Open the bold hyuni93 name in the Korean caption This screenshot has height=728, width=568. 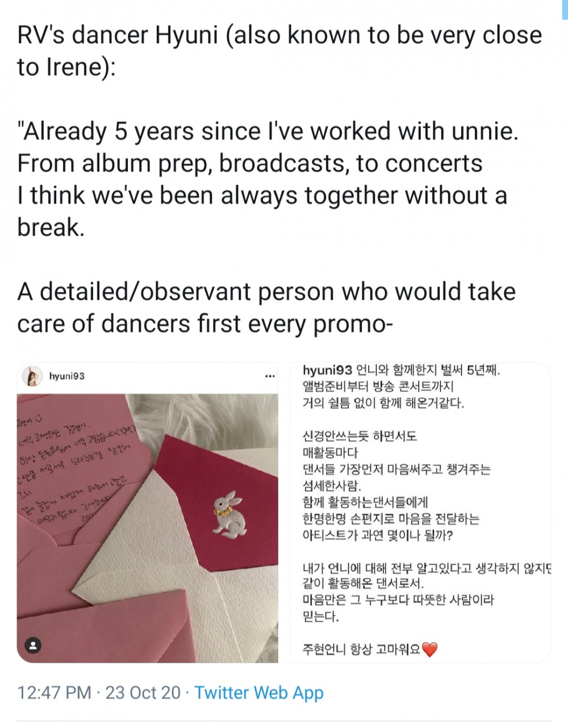tap(328, 371)
